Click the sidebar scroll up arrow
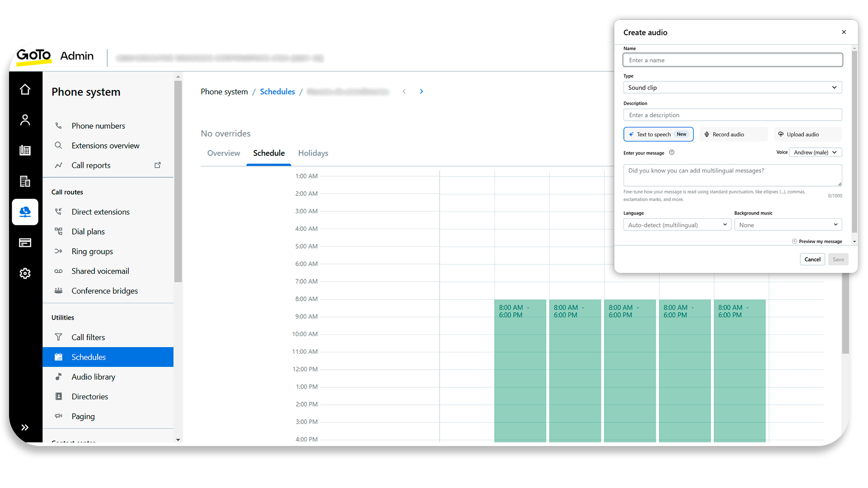The height and width of the screenshot is (488, 868). pyautogui.click(x=178, y=77)
